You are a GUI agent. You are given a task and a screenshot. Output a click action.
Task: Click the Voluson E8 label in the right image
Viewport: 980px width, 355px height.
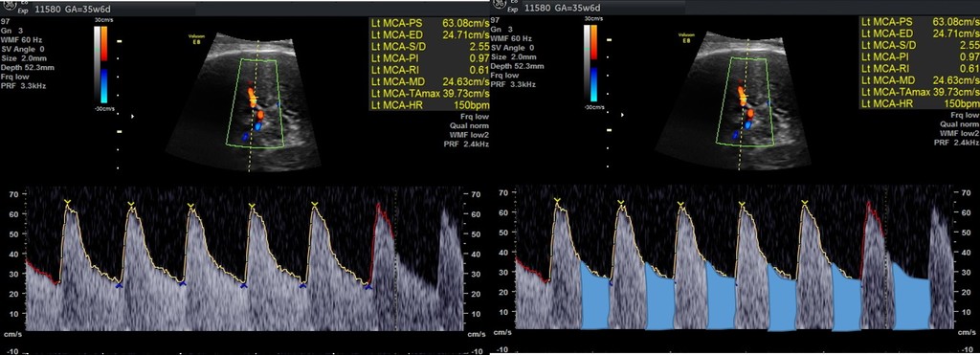pyautogui.click(x=686, y=38)
